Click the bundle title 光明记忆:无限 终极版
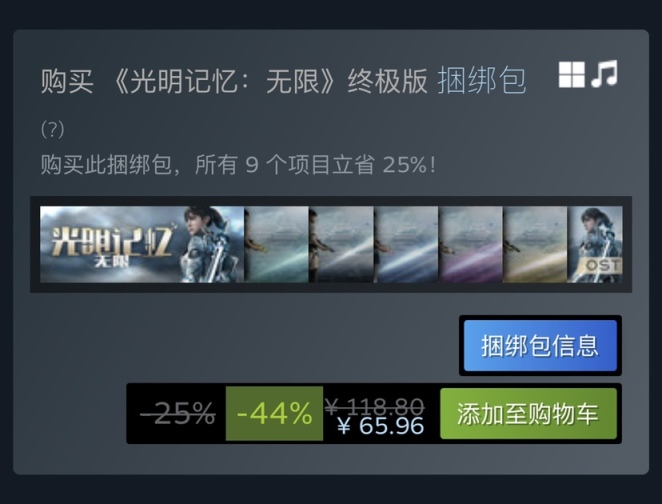Viewport: 662px width, 504px height. [269, 80]
